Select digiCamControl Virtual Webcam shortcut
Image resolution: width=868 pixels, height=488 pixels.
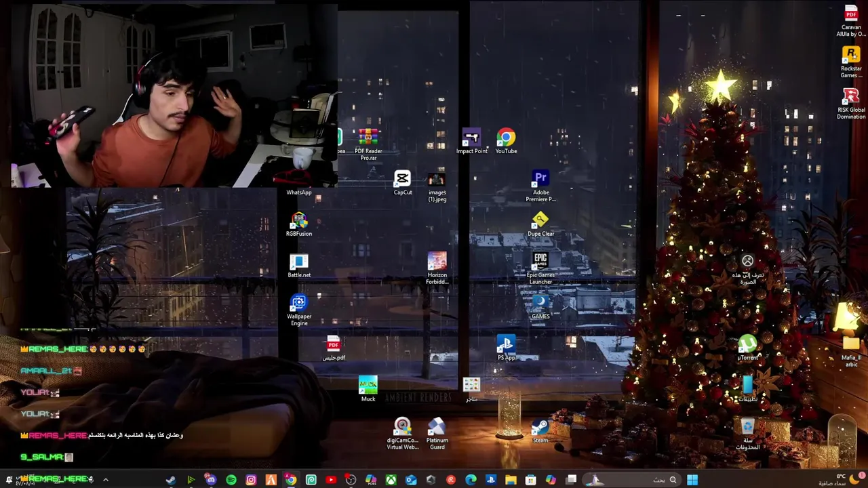(403, 434)
